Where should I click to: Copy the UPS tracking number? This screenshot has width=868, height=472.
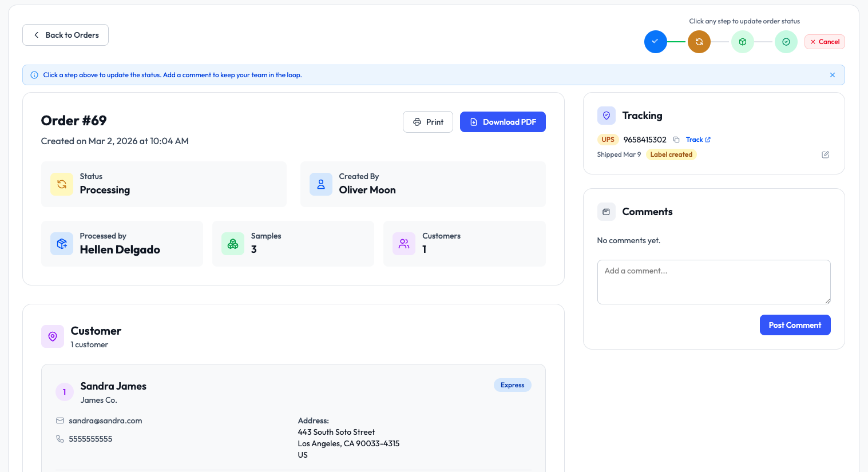(676, 140)
